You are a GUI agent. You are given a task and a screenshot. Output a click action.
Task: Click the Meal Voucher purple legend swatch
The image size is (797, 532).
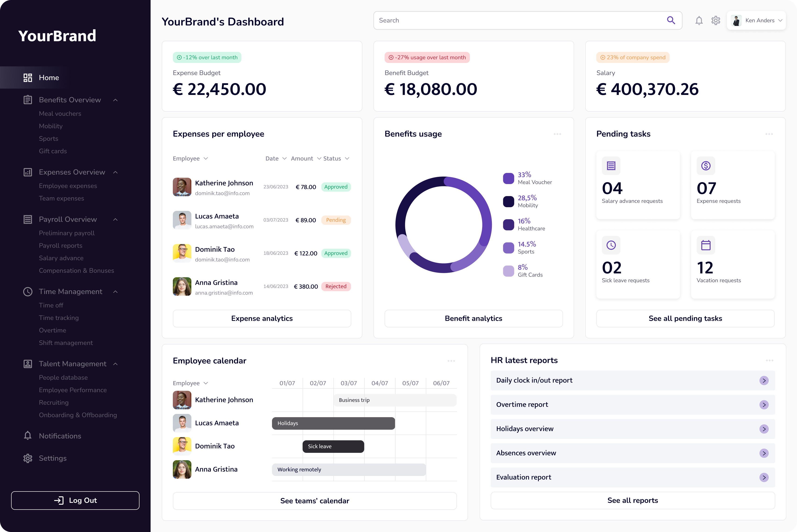tap(508, 178)
